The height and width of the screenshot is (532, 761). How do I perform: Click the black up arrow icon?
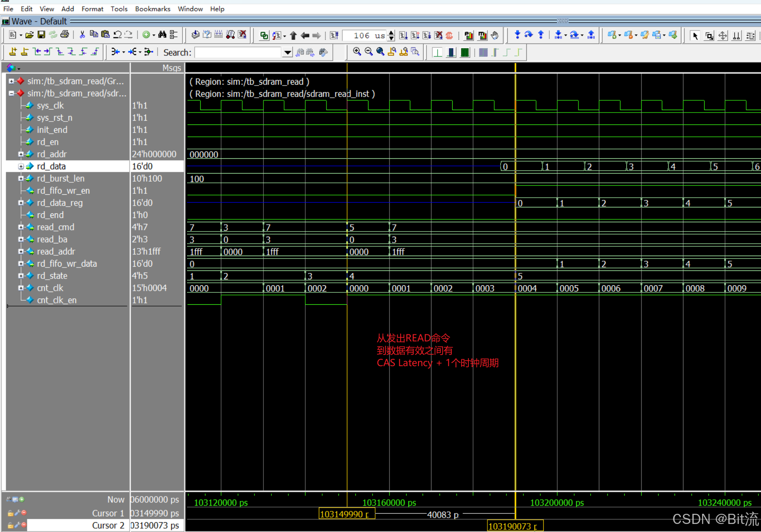293,35
